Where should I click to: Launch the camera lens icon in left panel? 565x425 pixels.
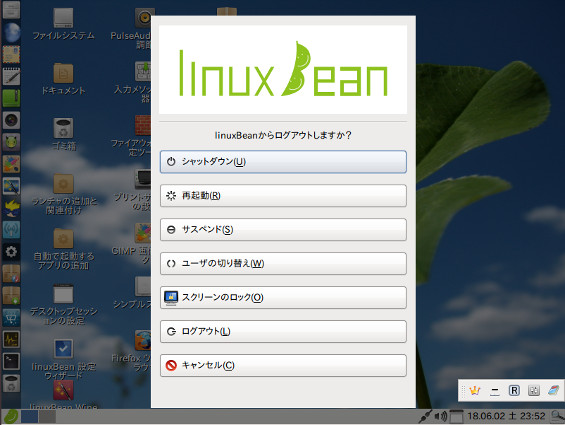pos(11,120)
